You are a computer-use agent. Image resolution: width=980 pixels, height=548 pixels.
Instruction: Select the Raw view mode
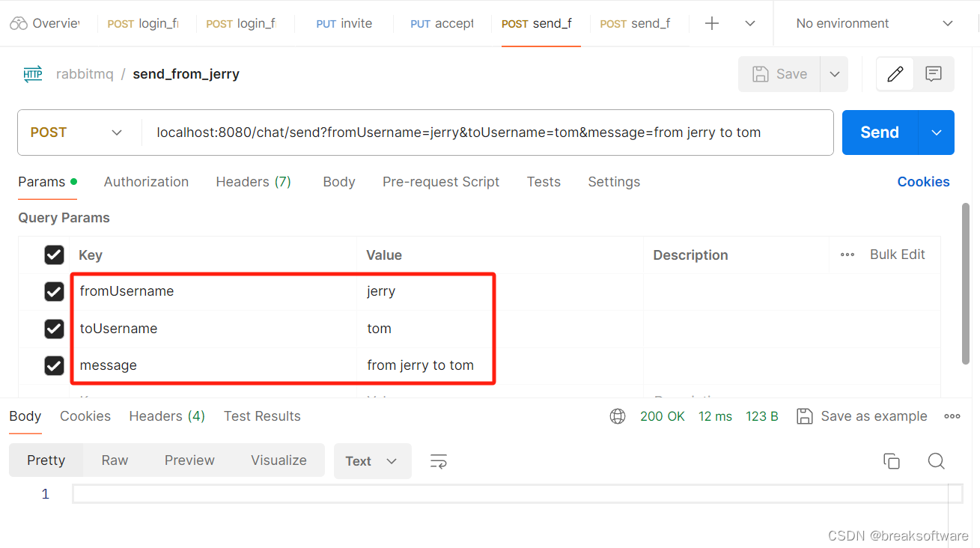[x=115, y=460]
